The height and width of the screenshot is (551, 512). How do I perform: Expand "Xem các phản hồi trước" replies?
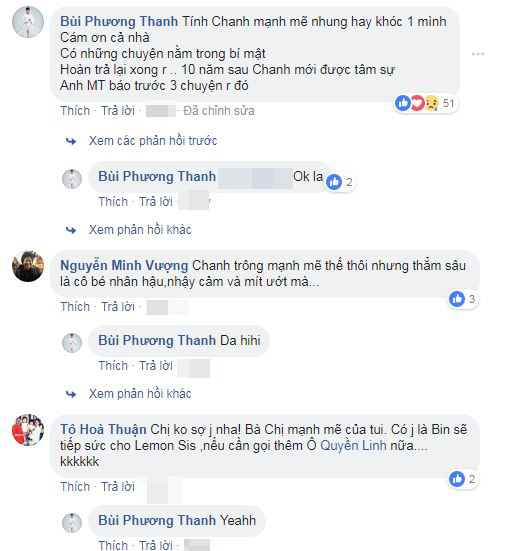pyautogui.click(x=153, y=141)
